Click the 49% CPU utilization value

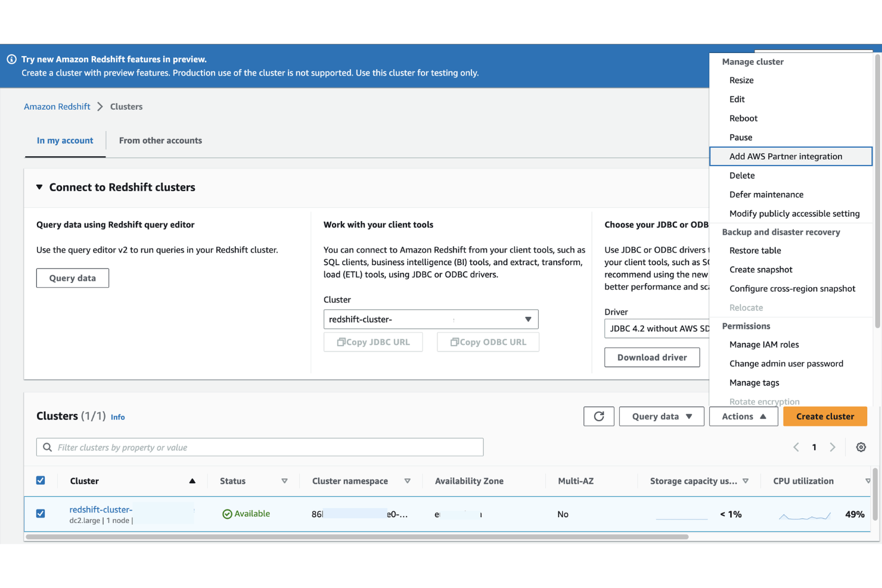click(855, 515)
